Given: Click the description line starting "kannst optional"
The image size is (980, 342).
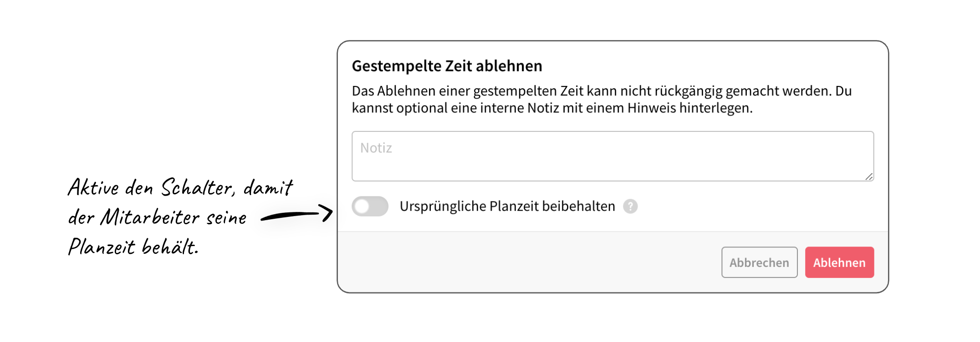Looking at the screenshot, I should [552, 108].
